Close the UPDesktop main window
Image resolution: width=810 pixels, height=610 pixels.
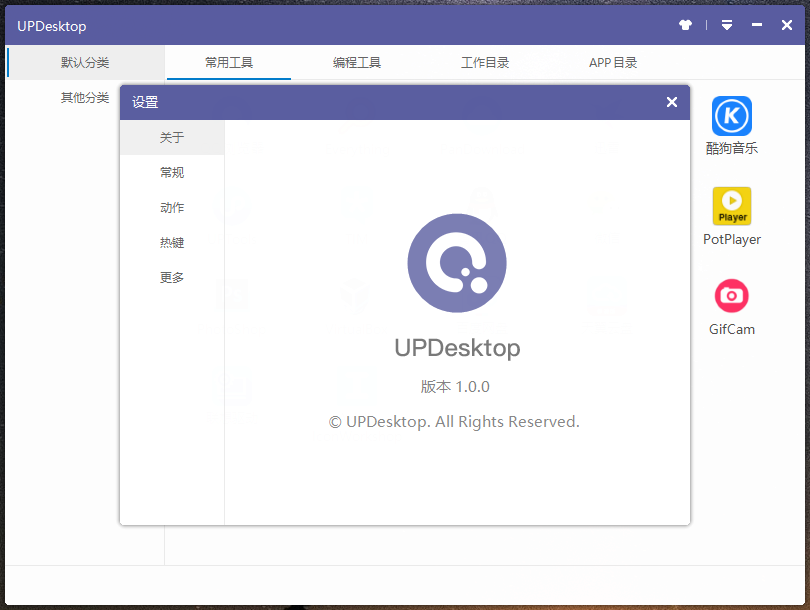tap(787, 25)
